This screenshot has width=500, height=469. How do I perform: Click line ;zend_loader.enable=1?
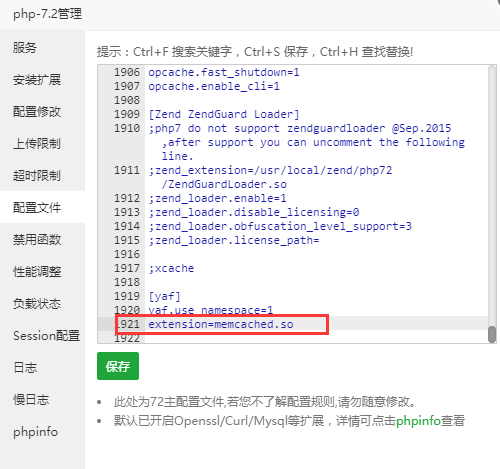pos(217,198)
